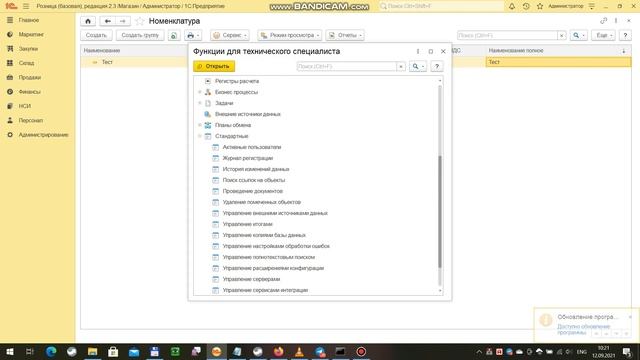Click the Создать группу button

tap(140, 36)
